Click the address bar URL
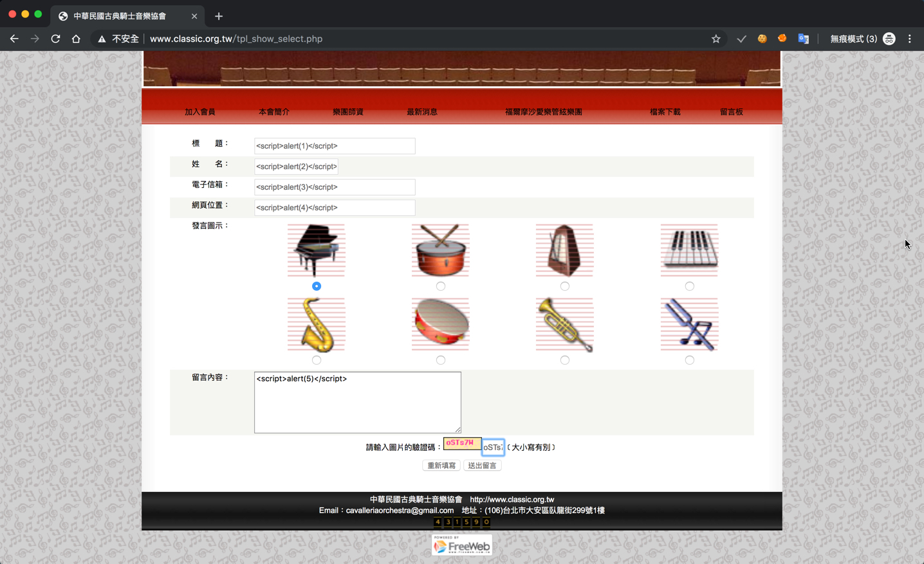Screen dimensions: 924x564 coord(236,39)
